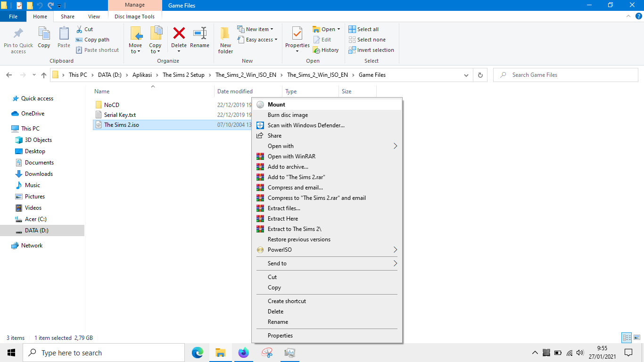This screenshot has height=362, width=644.
Task: Click the Search Game Files box
Action: pos(565,75)
